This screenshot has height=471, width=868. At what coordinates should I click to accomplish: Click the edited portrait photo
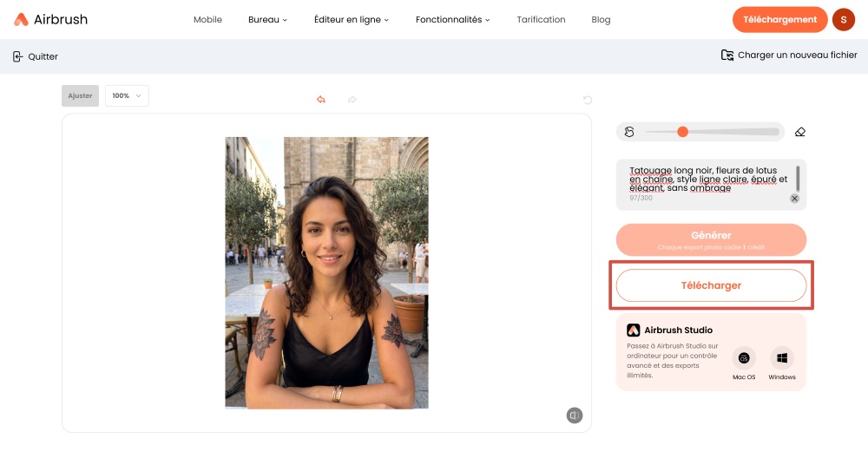click(x=326, y=273)
